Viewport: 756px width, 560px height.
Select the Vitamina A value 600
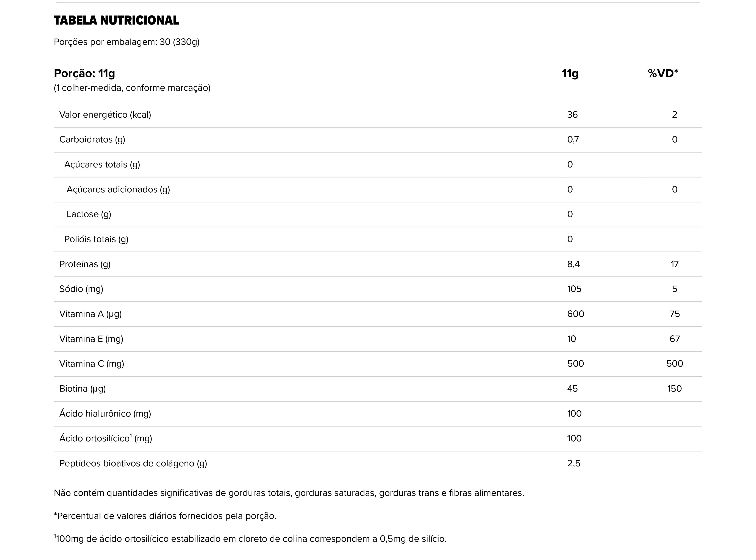click(576, 314)
